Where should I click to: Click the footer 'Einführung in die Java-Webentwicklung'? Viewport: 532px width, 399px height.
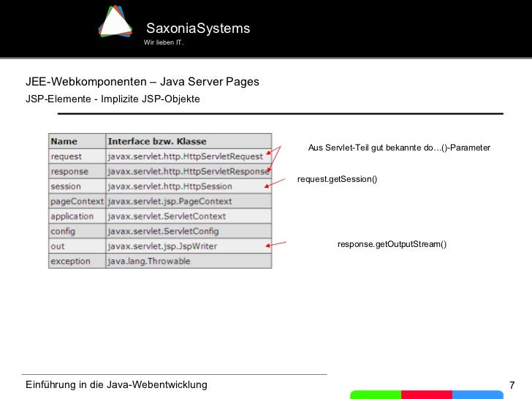tap(116, 384)
